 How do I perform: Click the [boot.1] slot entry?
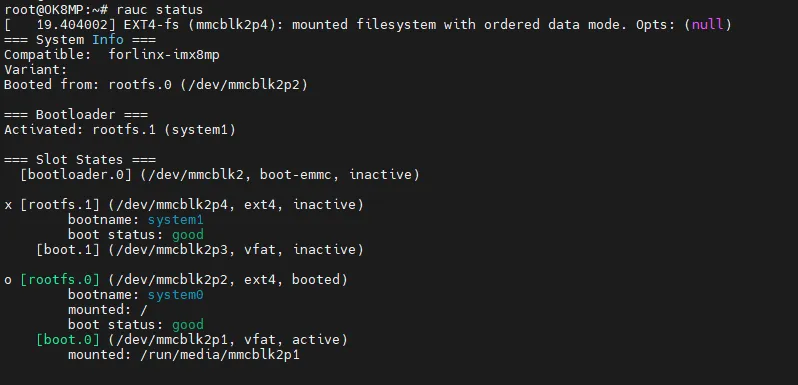click(200, 250)
